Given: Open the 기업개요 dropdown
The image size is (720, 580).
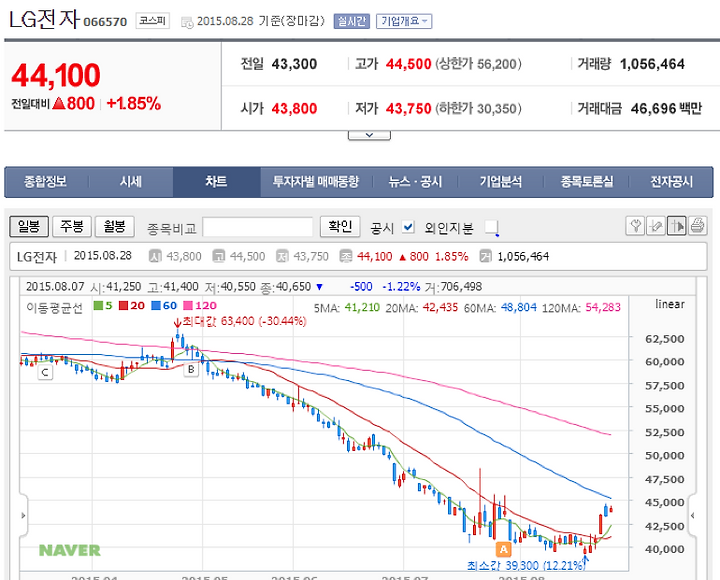Looking at the screenshot, I should (404, 21).
